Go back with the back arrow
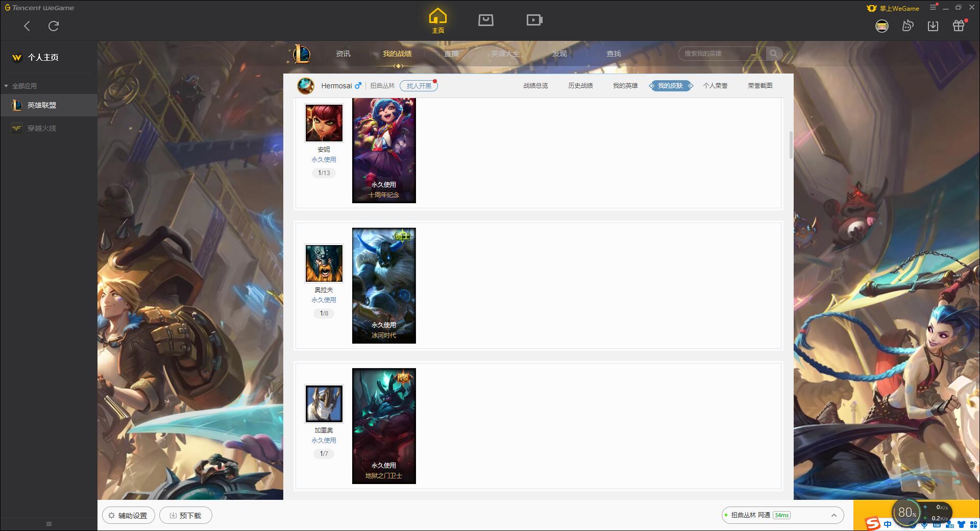980x531 pixels. point(27,26)
